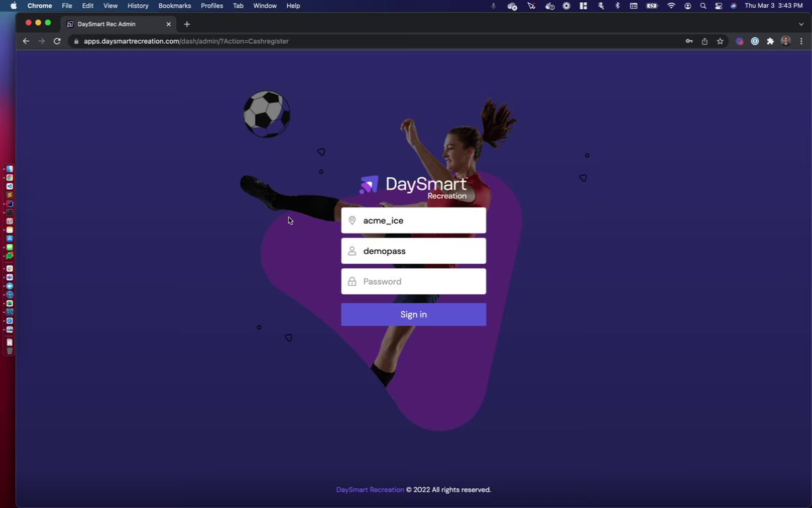Select the DaySmart Rec Admin tab
The height and width of the screenshot is (508, 812).
(119, 24)
